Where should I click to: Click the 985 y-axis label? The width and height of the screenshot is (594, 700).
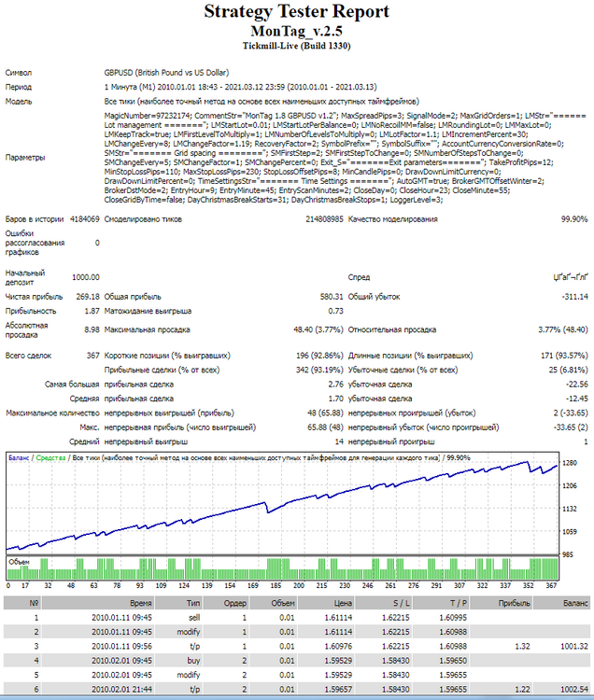click(568, 554)
